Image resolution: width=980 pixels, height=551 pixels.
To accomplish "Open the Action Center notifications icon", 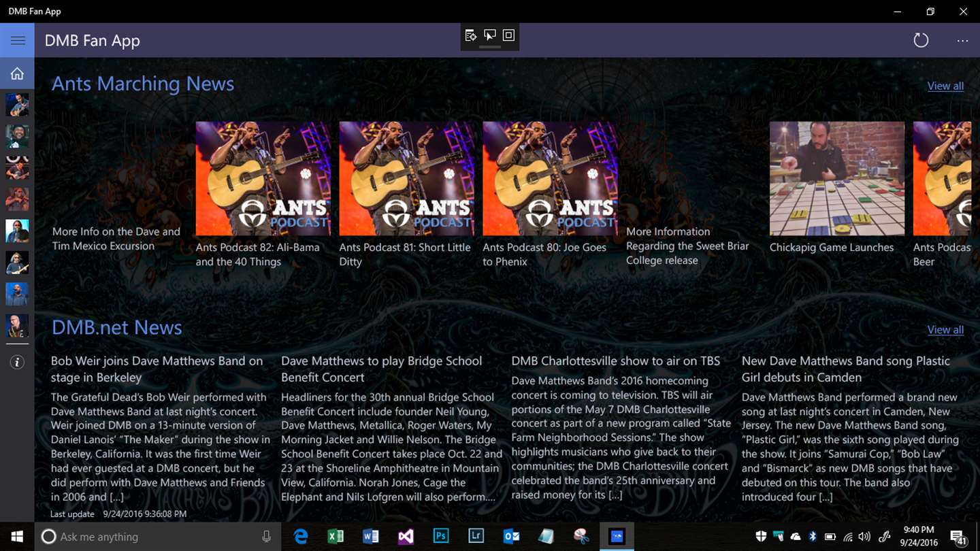I will click(958, 537).
